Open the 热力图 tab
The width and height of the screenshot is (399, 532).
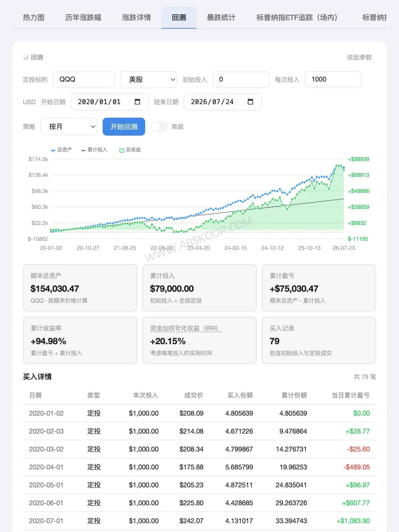(x=34, y=18)
